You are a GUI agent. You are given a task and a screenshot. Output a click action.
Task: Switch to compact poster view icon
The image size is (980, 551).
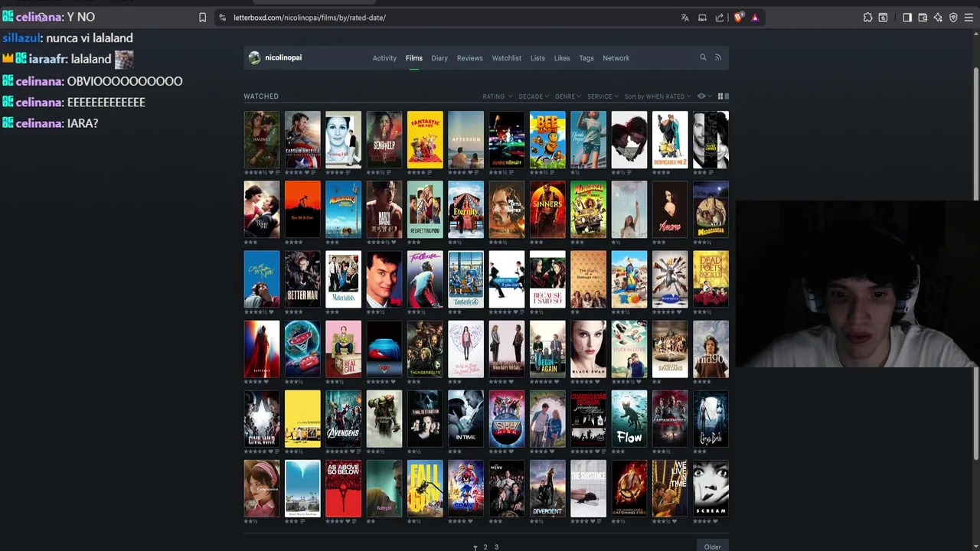[727, 96]
